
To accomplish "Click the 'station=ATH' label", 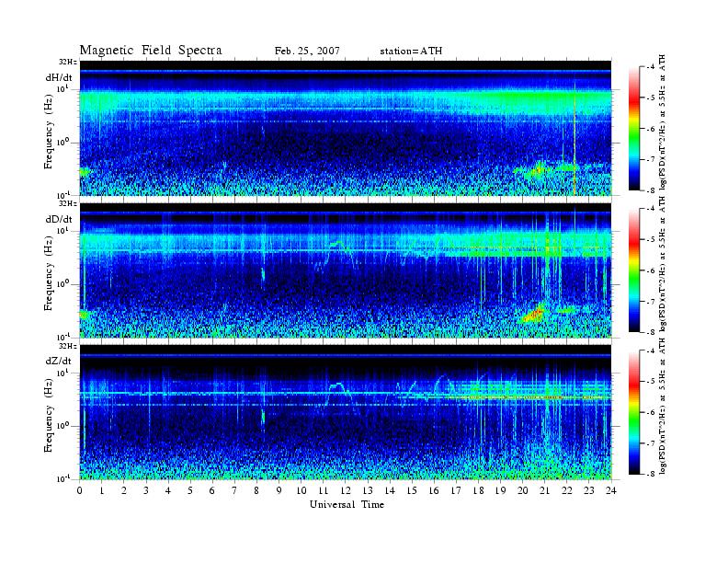I will coord(411,52).
